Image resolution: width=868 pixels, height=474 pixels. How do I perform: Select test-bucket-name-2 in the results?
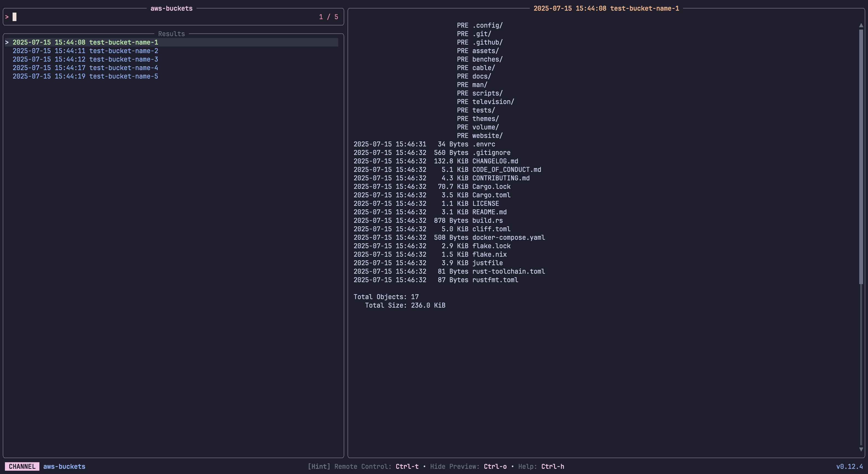pos(85,51)
